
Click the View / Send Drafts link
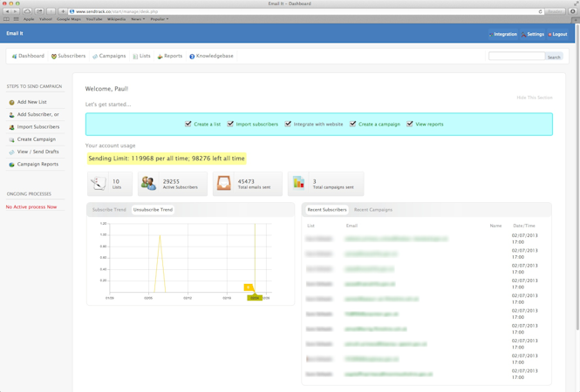(x=38, y=152)
